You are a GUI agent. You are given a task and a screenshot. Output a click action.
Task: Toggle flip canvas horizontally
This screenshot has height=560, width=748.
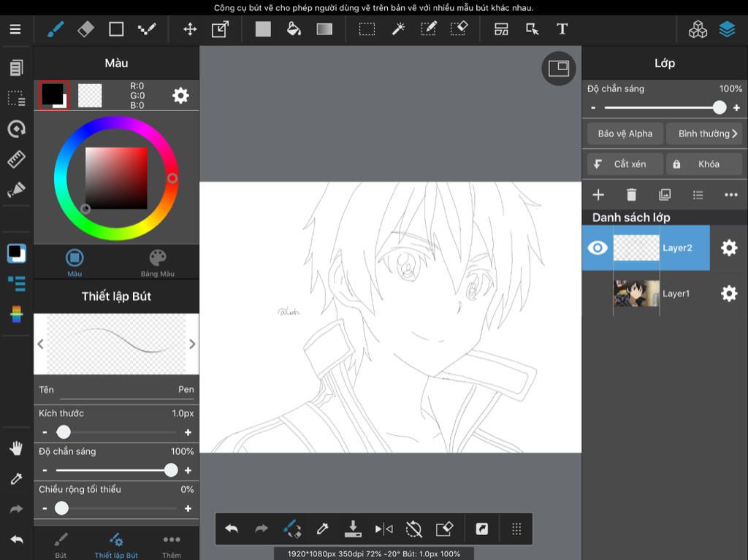[x=383, y=529]
